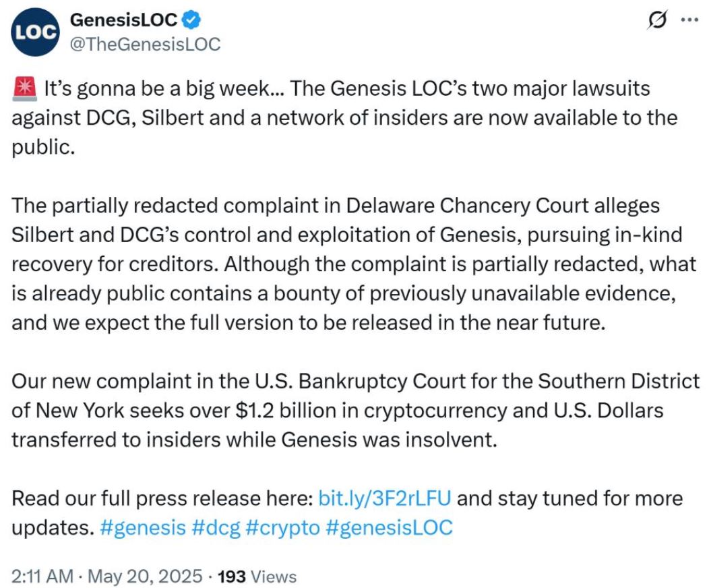Click the paragraph starting "It's gonna be a big week"
The width and height of the screenshot is (707, 588).
344,117
